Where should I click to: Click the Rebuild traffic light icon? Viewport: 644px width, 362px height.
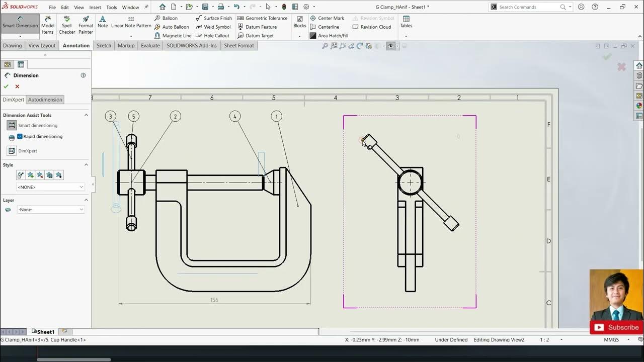tap(284, 7)
